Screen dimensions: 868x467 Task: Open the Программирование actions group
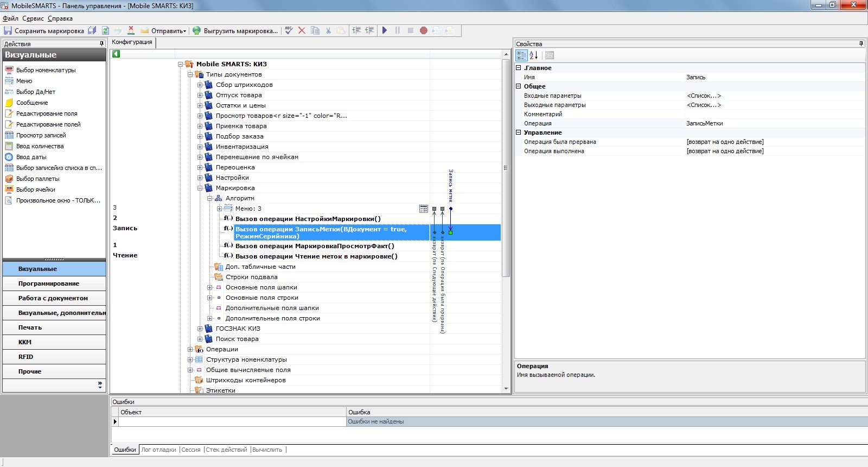point(54,283)
